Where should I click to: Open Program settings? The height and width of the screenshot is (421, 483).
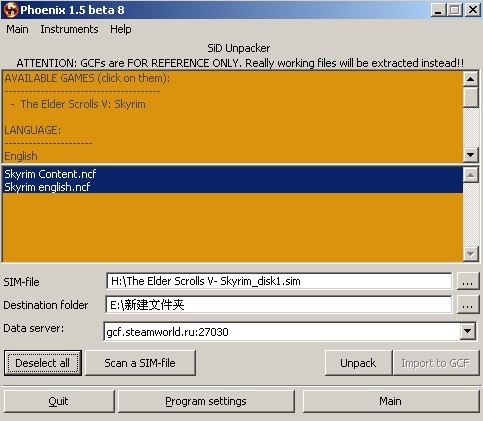(206, 401)
